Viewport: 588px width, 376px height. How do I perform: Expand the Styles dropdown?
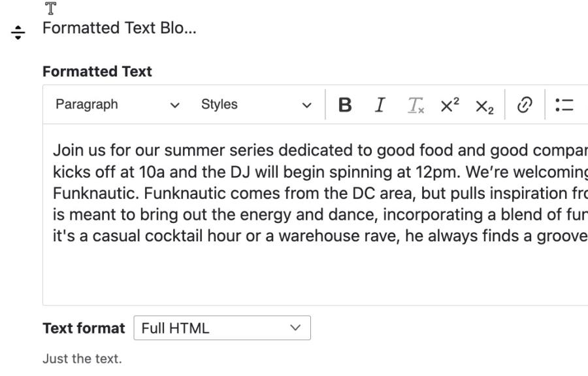pyautogui.click(x=256, y=105)
